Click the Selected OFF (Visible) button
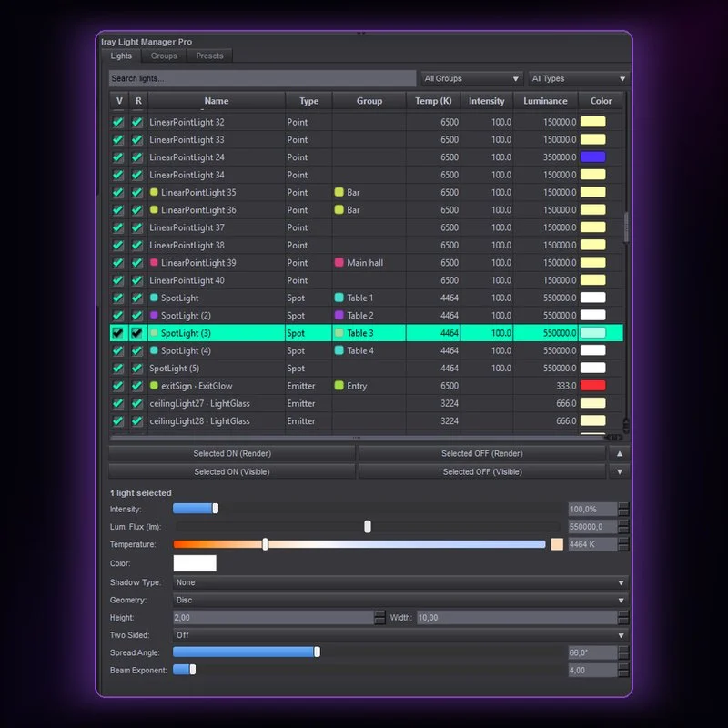This screenshot has height=728, width=728. [482, 471]
